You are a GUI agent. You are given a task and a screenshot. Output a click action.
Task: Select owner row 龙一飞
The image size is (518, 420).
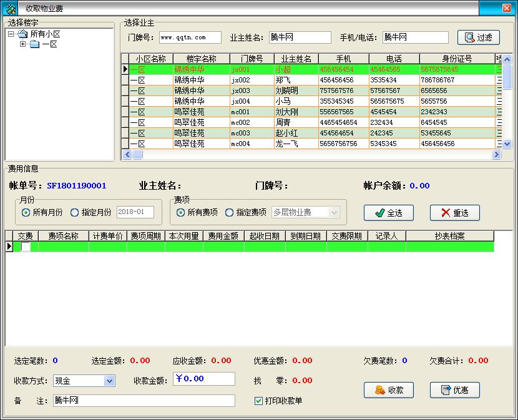pos(312,144)
